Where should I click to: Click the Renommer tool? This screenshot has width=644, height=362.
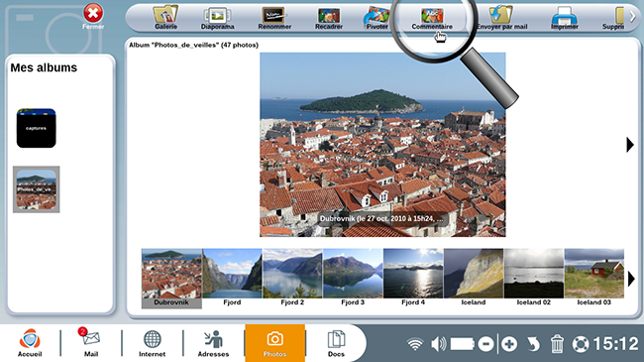pyautogui.click(x=274, y=19)
